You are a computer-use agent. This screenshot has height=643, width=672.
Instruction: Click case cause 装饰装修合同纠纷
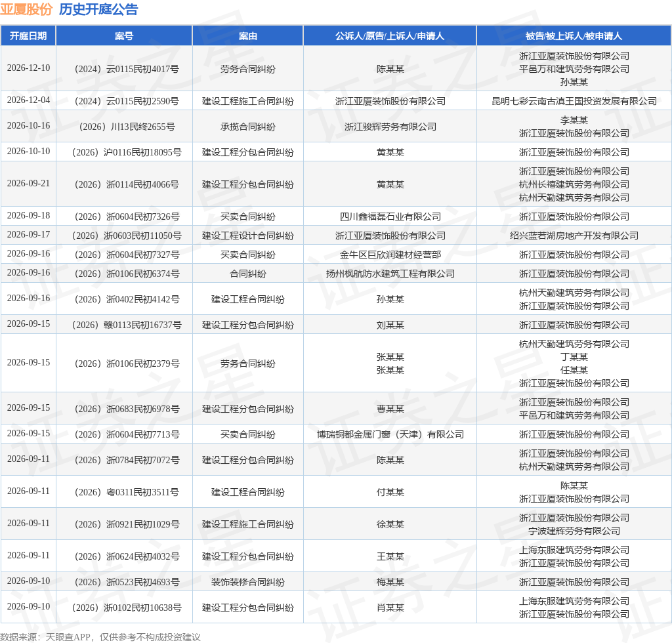[247, 582]
